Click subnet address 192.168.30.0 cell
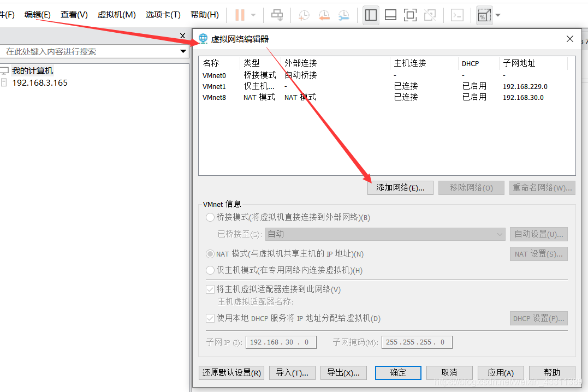The image size is (588, 392). [523, 98]
